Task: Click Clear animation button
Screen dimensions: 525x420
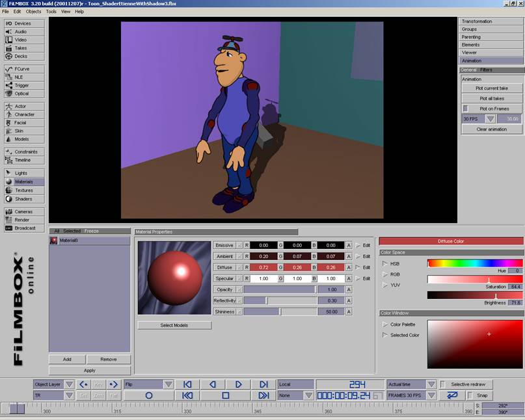Action: (492, 129)
